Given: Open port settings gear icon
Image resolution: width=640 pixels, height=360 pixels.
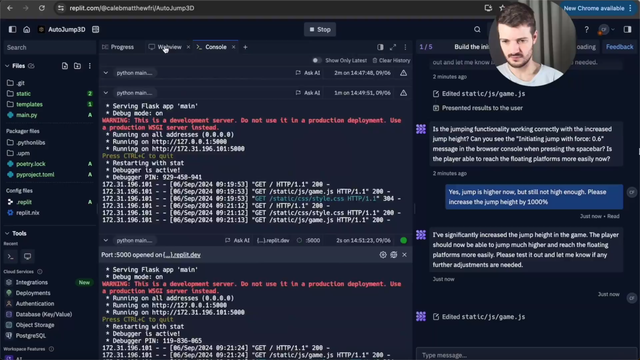Looking at the screenshot, I should click(x=383, y=255).
